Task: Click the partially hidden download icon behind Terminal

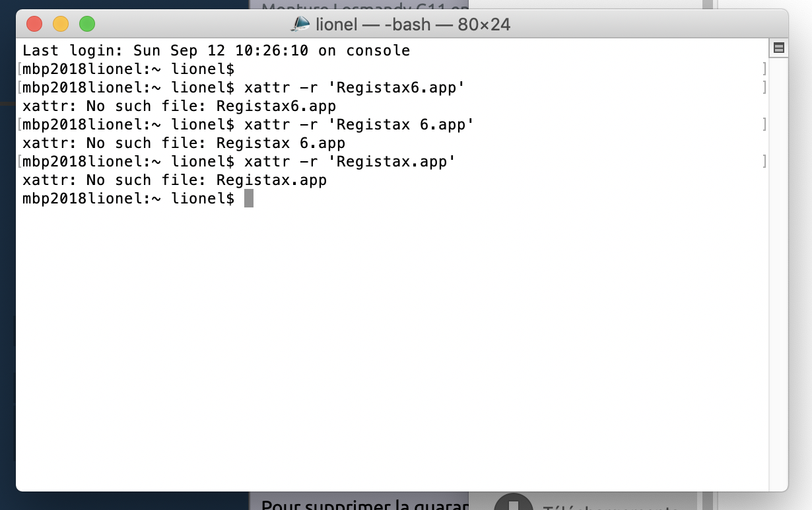Action: pyautogui.click(x=514, y=503)
